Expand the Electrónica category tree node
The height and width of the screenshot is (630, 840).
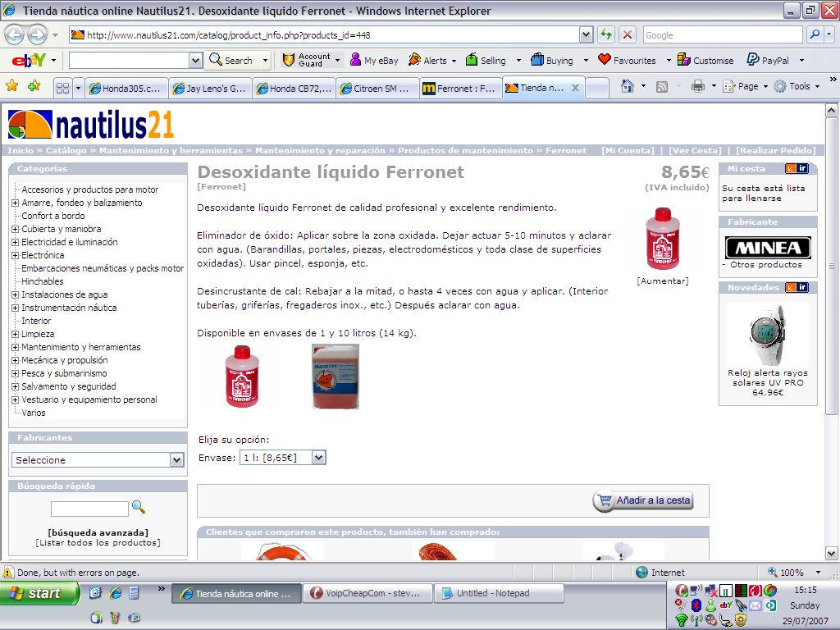click(x=15, y=255)
